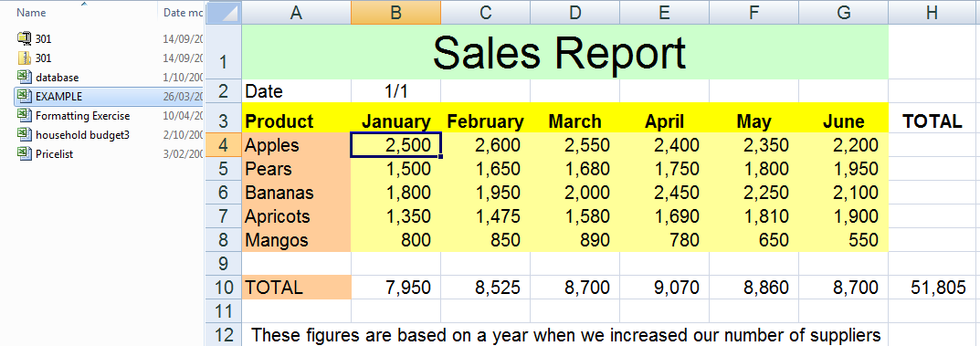Select row 3 header
Image resolution: width=980 pixels, height=346 pixels.
point(224,118)
